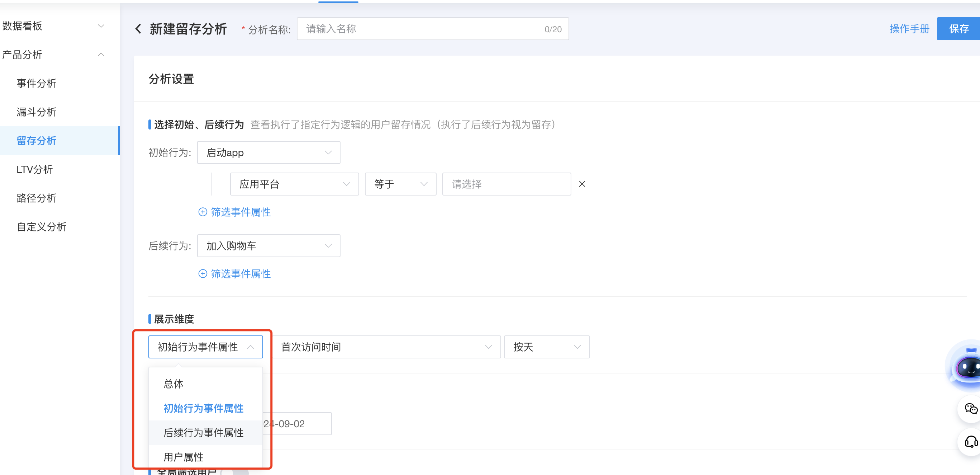The image size is (980, 475).
Task: Click 筛选事件属性 link under 后续行为
Action: point(241,274)
